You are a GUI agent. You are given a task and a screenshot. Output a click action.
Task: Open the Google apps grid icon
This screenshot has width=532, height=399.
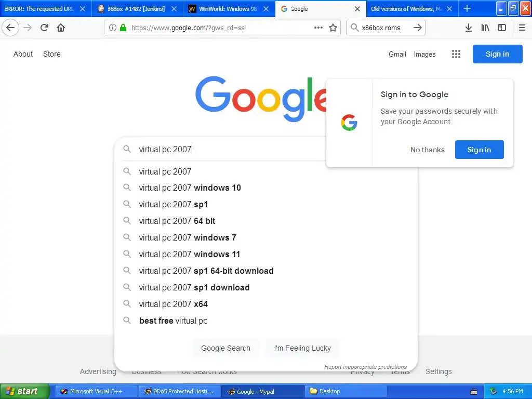[x=456, y=54]
